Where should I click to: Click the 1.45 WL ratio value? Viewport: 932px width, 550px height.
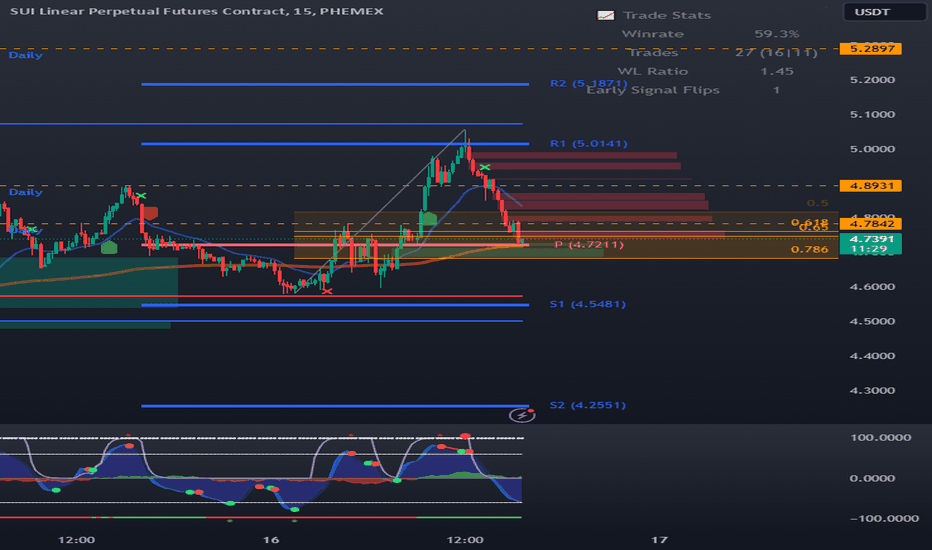(x=776, y=71)
